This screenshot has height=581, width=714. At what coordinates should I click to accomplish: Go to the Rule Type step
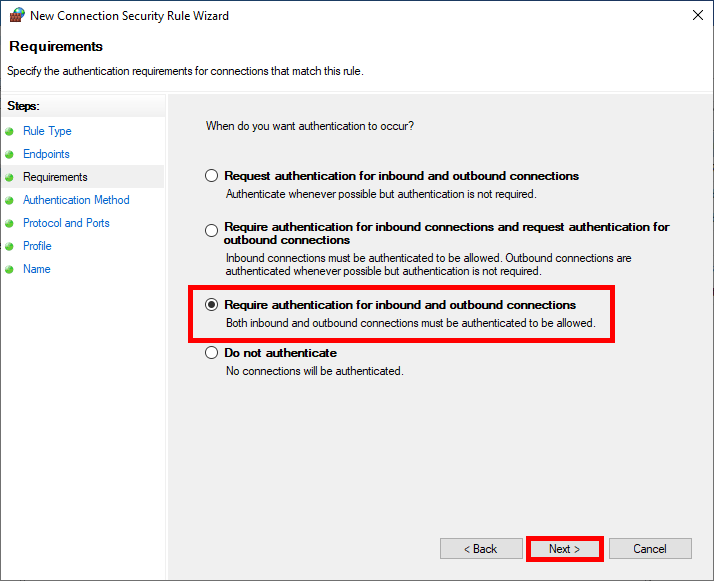point(47,131)
